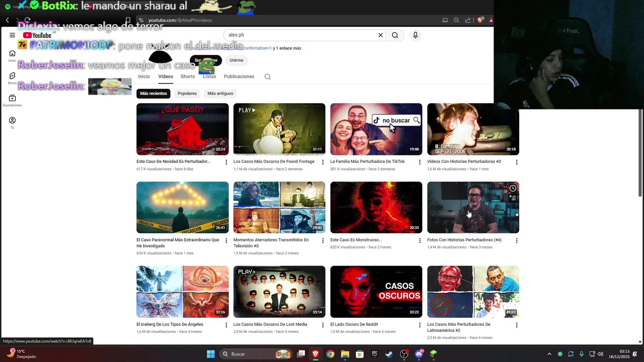Play the triangle of lights paranormal thumbnail
This screenshot has width=644, height=362.
coord(183,207)
